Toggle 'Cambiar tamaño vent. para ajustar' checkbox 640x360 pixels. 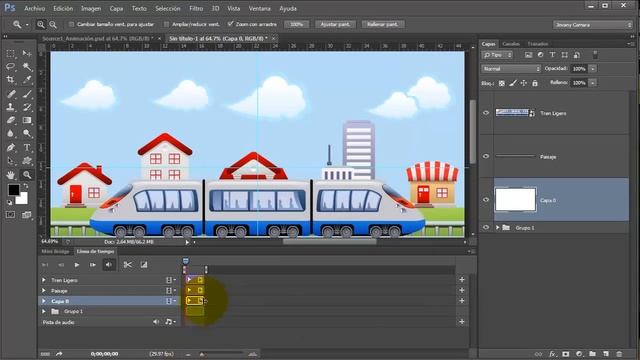coord(71,24)
